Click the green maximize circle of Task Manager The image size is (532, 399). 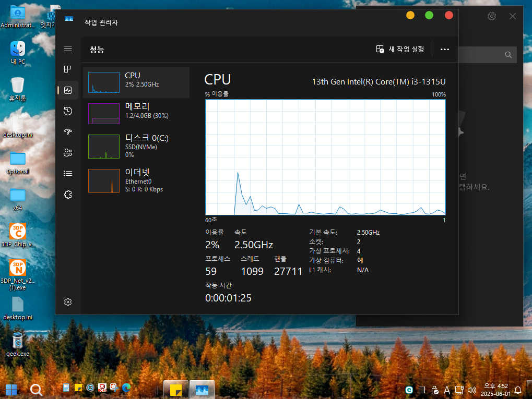point(429,15)
